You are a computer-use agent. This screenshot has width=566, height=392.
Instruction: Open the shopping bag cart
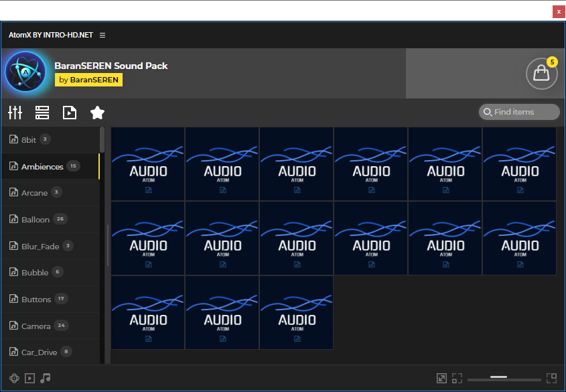click(541, 74)
